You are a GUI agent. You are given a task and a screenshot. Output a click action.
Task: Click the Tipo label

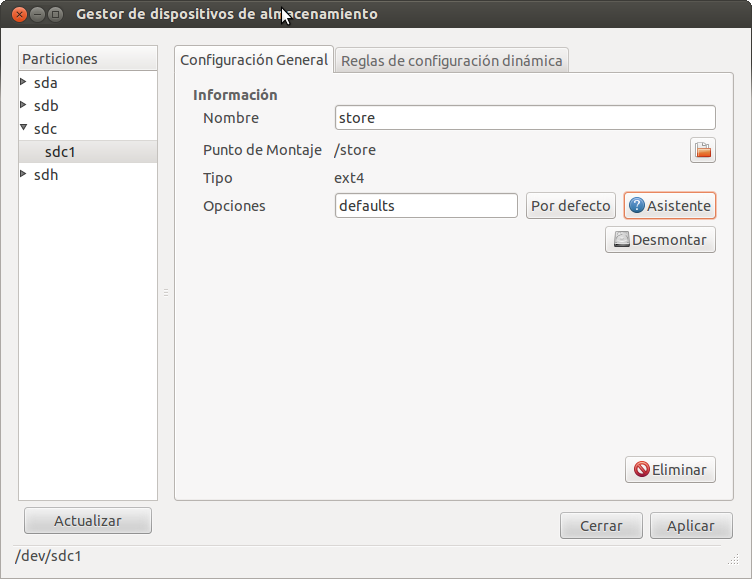tap(218, 178)
